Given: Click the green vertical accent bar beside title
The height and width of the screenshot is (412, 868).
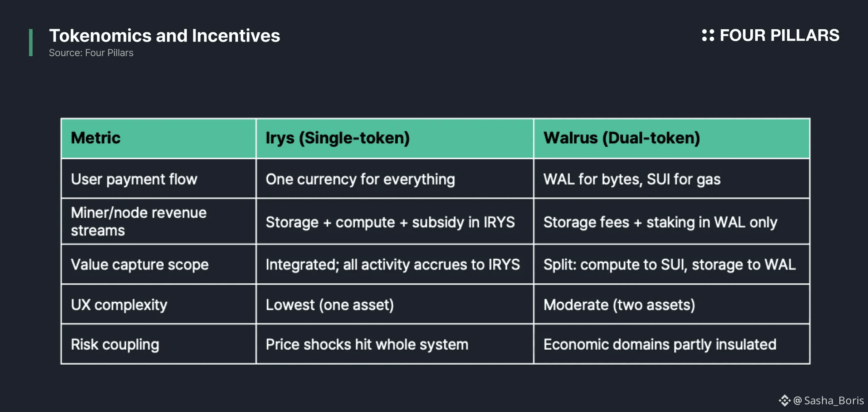Looking at the screenshot, I should tap(31, 42).
